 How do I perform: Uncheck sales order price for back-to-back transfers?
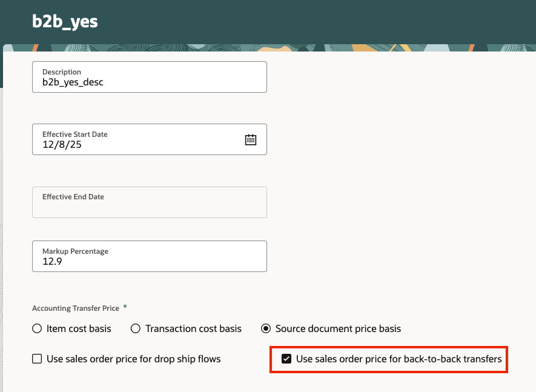(x=286, y=359)
